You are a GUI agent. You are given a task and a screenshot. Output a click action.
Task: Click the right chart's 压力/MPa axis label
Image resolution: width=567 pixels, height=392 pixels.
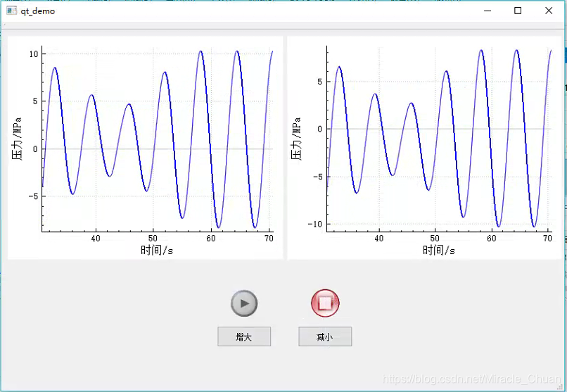(x=295, y=139)
